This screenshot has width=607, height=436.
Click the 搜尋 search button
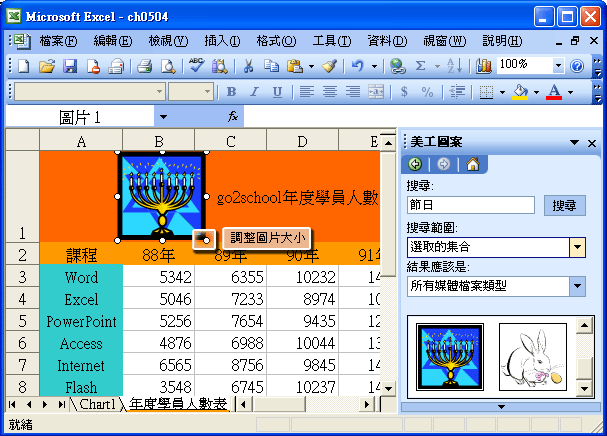[x=565, y=206]
